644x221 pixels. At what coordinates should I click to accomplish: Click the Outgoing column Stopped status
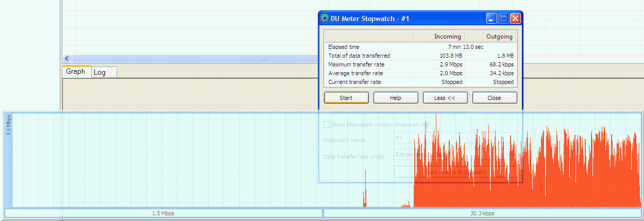tap(503, 82)
